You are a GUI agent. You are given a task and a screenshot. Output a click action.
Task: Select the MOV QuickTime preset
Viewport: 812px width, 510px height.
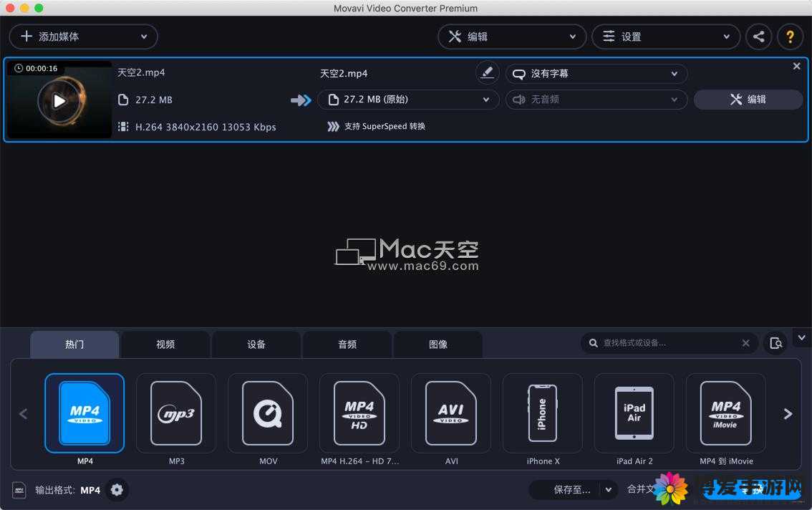click(x=268, y=413)
